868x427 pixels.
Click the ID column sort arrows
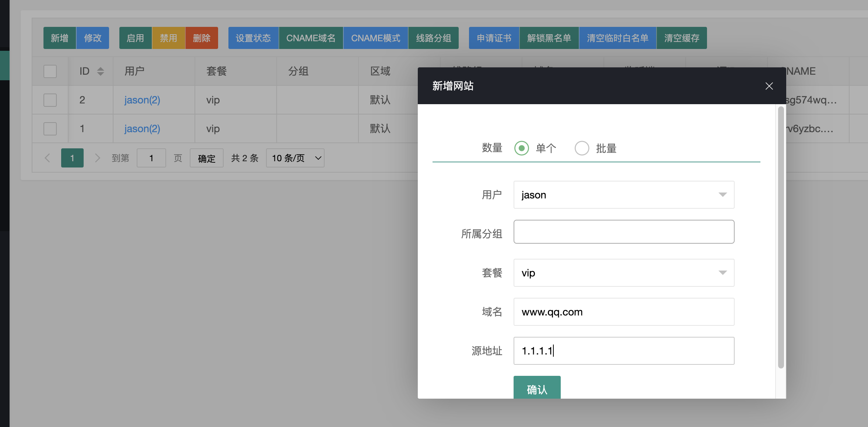point(100,71)
